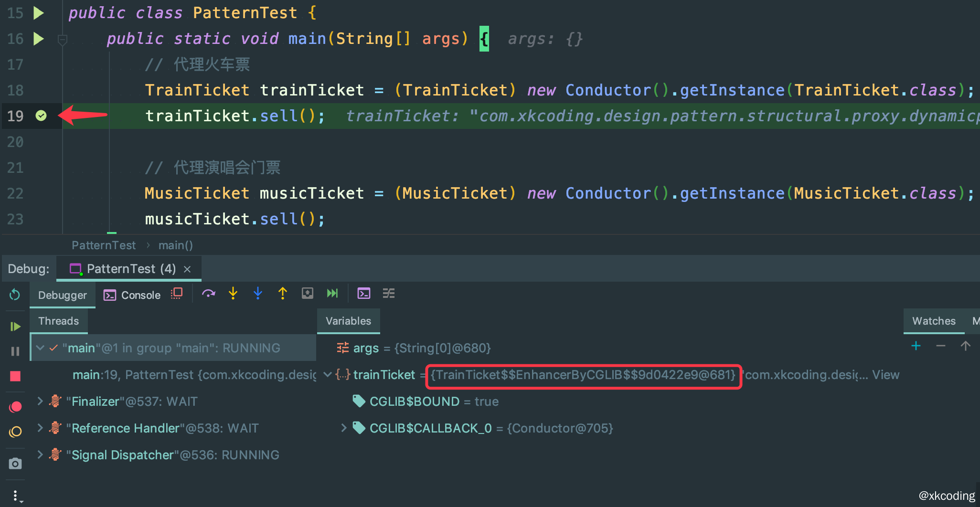Switch to the Console tab
The width and height of the screenshot is (980, 507).
click(x=132, y=295)
